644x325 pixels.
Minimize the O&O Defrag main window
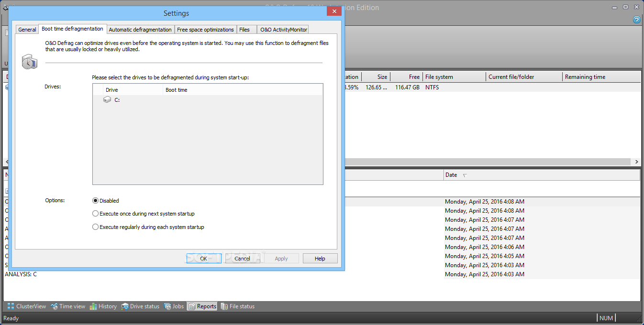[x=615, y=7]
